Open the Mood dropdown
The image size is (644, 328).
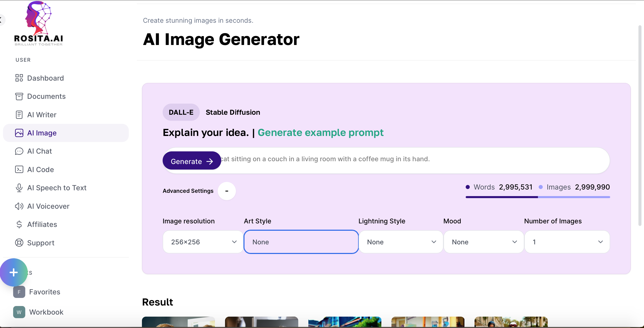(484, 242)
